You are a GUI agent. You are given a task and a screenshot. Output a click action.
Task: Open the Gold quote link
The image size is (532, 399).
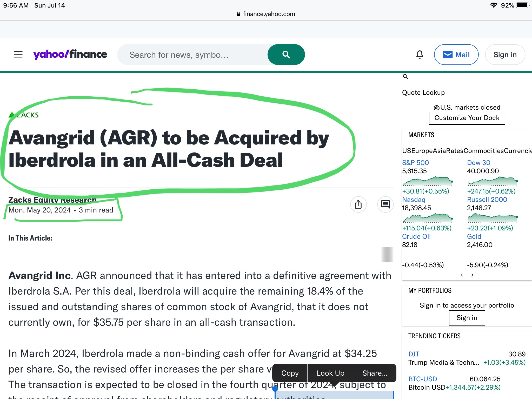[x=474, y=236]
